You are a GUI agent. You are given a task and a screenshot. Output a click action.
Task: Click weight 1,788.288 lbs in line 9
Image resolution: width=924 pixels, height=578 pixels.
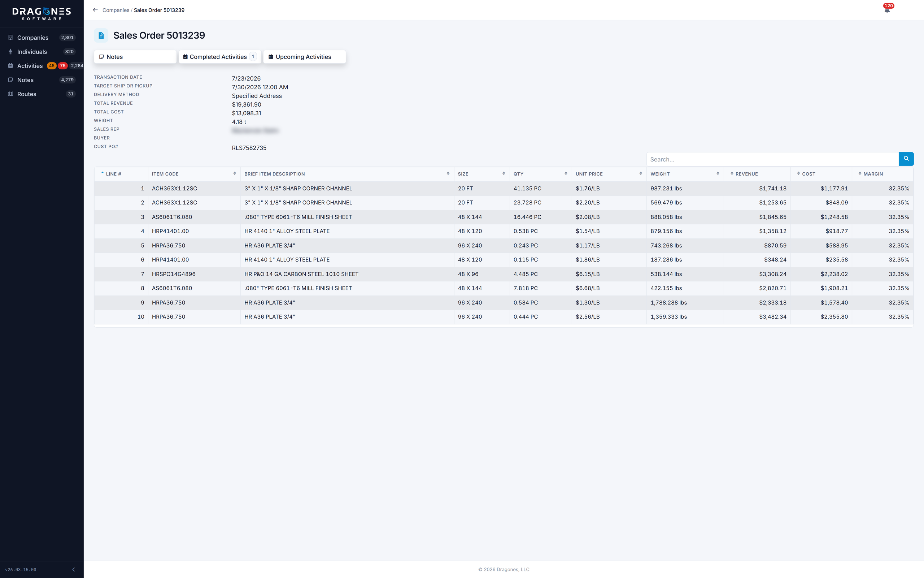(x=668, y=303)
